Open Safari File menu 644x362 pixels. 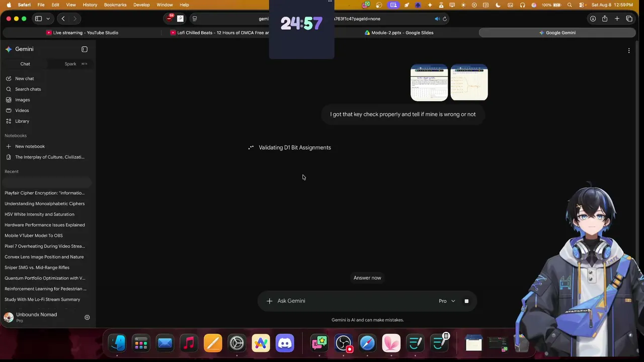pyautogui.click(x=41, y=5)
